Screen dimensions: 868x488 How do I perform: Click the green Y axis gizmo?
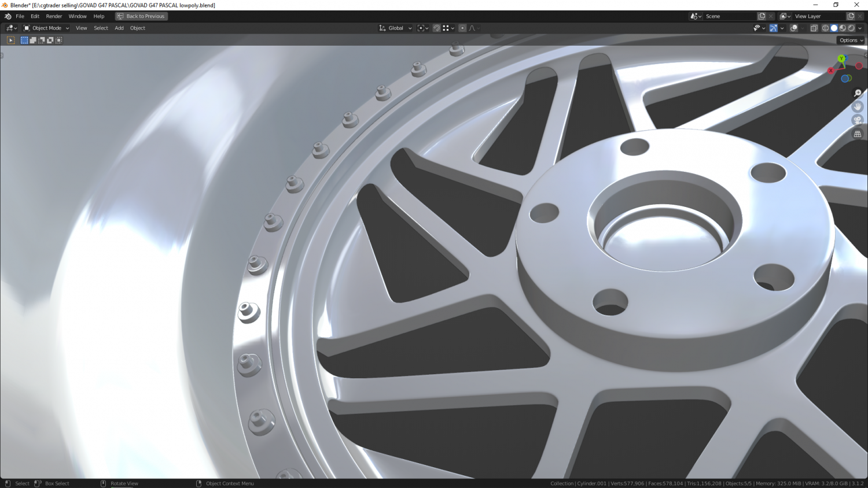841,58
